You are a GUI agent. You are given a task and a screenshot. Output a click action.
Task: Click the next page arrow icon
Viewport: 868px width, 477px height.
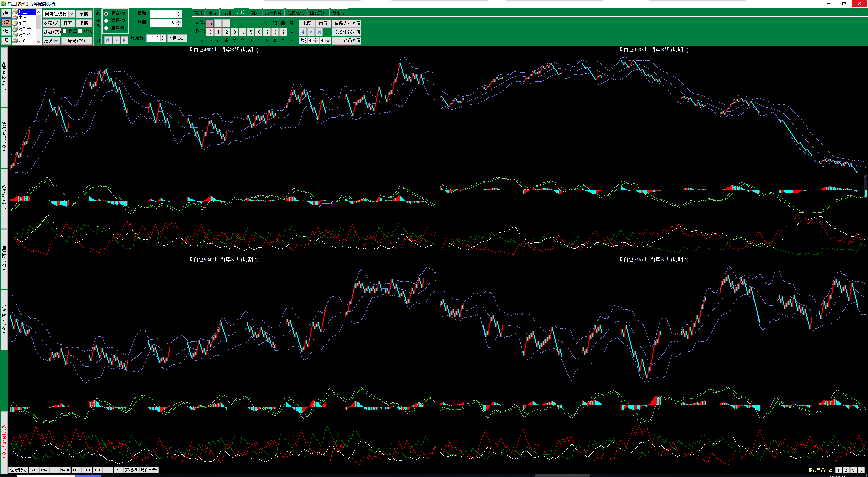coord(124,40)
